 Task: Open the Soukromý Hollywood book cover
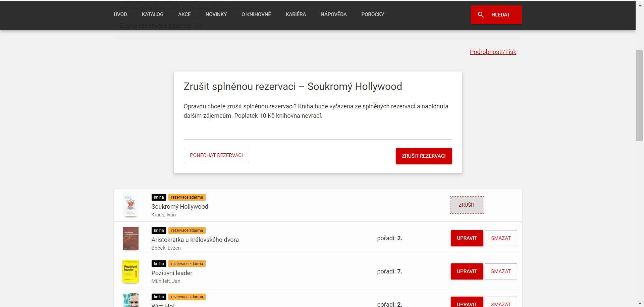point(130,205)
